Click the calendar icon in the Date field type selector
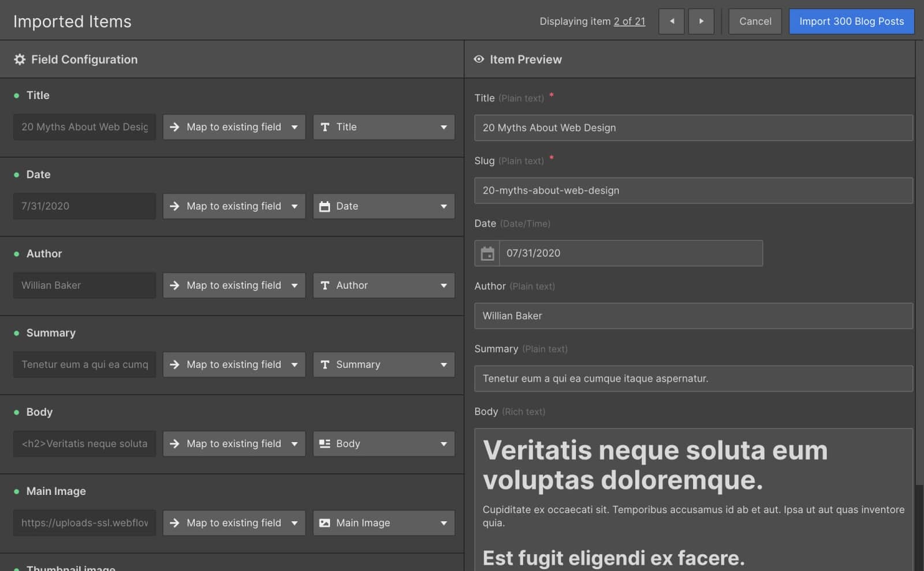 324,206
